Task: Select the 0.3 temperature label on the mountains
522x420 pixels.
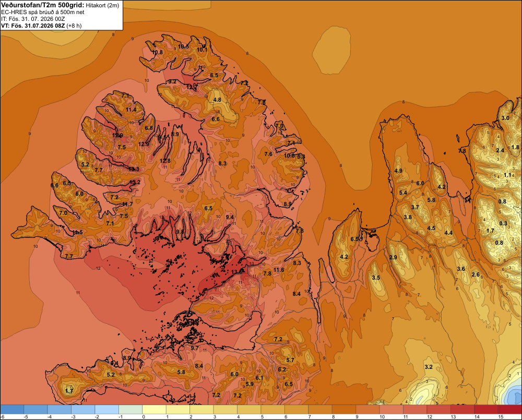Action: [503, 223]
